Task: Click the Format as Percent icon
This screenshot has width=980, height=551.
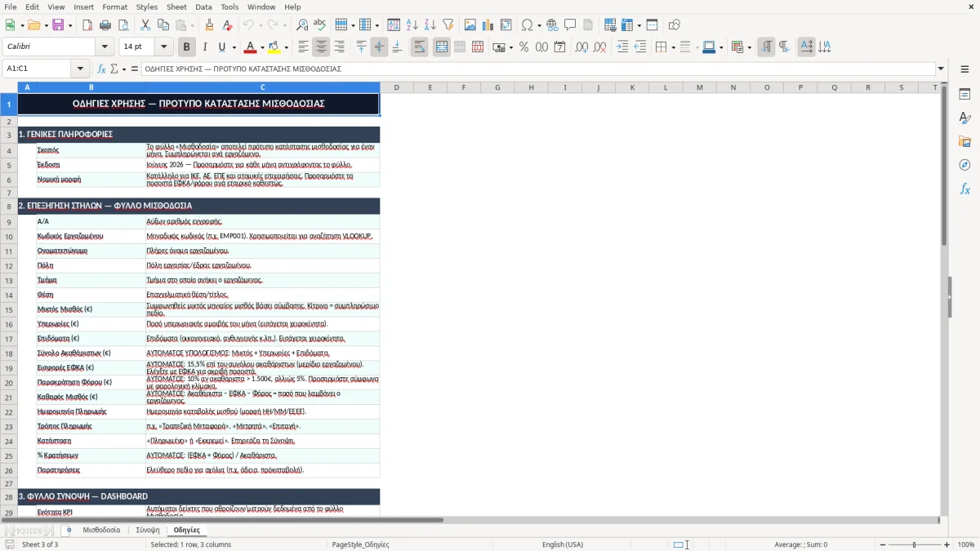Action: [x=523, y=47]
